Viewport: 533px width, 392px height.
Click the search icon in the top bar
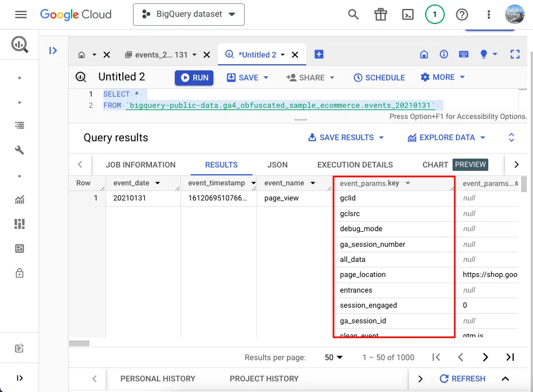353,15
